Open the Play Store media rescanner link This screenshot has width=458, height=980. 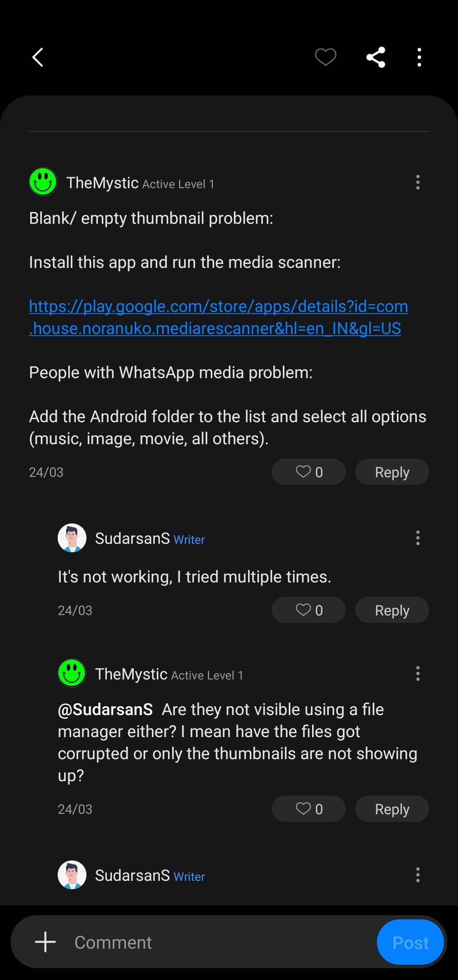218,317
